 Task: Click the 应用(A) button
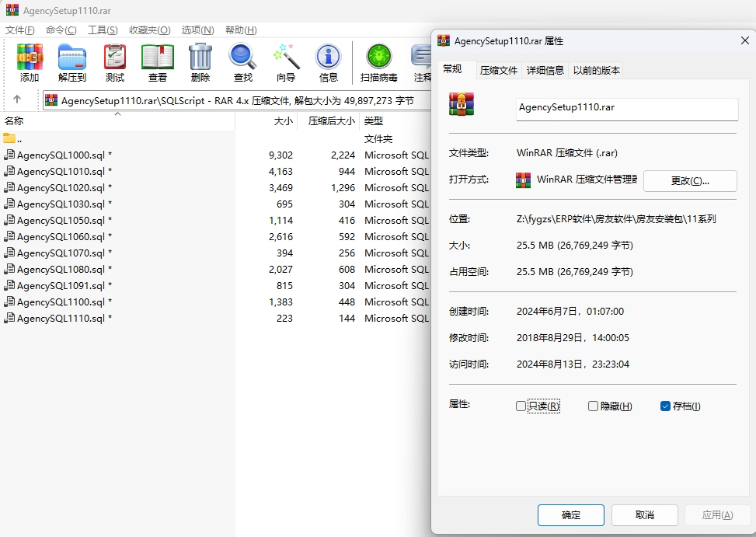pyautogui.click(x=717, y=515)
